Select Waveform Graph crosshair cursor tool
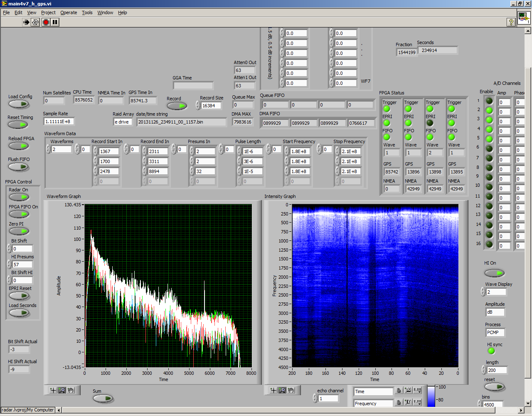The width and height of the screenshot is (532, 416). pos(53,390)
